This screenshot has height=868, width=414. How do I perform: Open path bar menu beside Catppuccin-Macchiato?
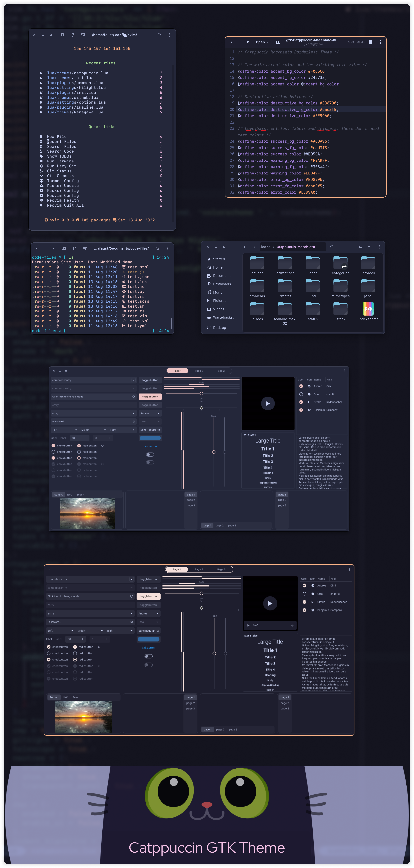[321, 247]
